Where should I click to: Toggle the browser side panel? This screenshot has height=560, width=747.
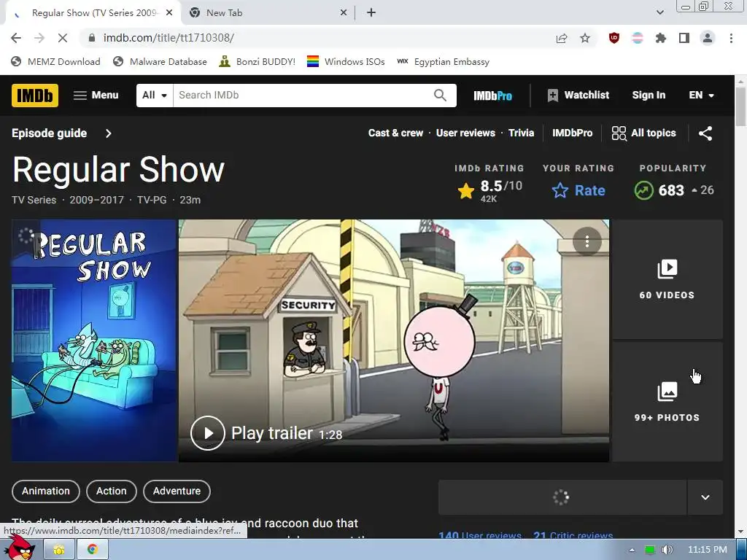click(x=684, y=38)
